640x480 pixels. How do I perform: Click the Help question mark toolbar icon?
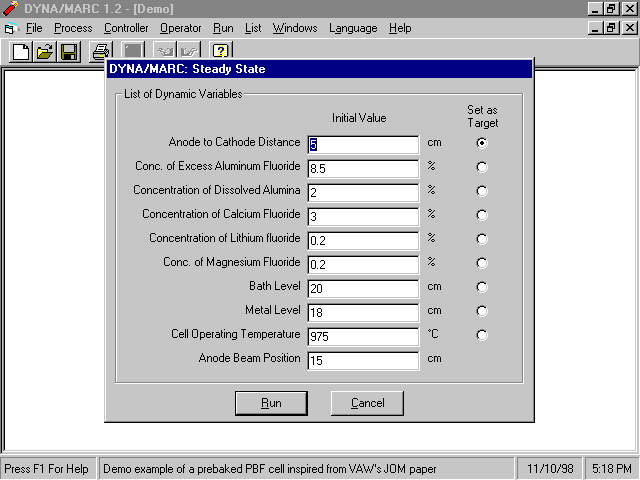[220, 52]
